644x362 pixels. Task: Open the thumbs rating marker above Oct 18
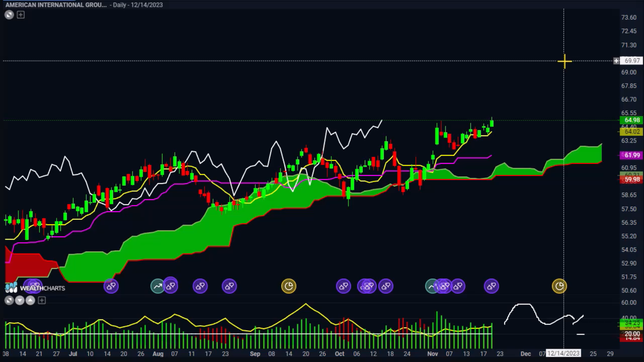tap(386, 286)
